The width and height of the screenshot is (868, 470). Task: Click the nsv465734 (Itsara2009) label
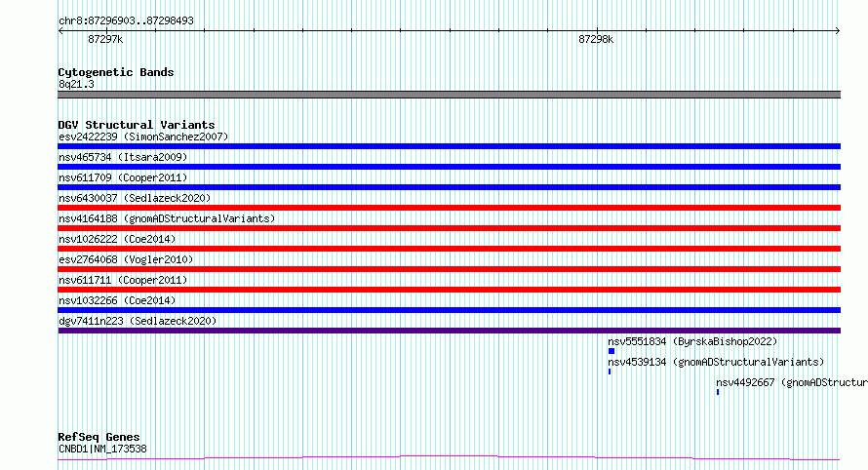(123, 157)
